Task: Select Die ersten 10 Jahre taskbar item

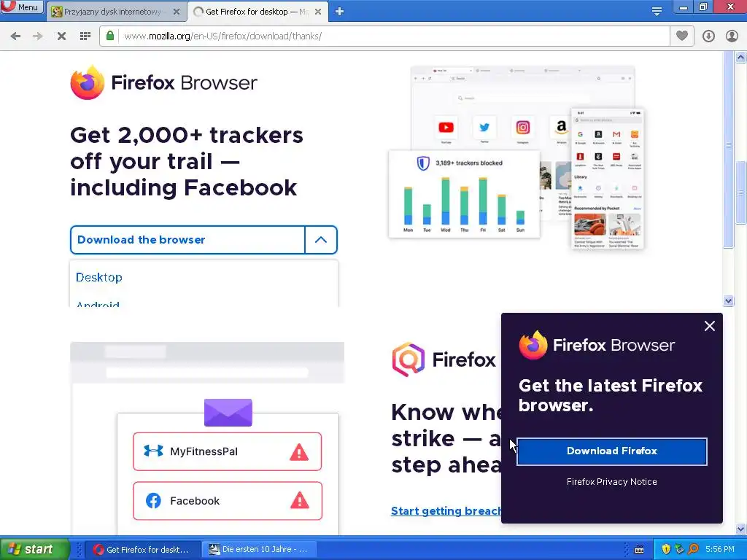Action: [x=258, y=550]
